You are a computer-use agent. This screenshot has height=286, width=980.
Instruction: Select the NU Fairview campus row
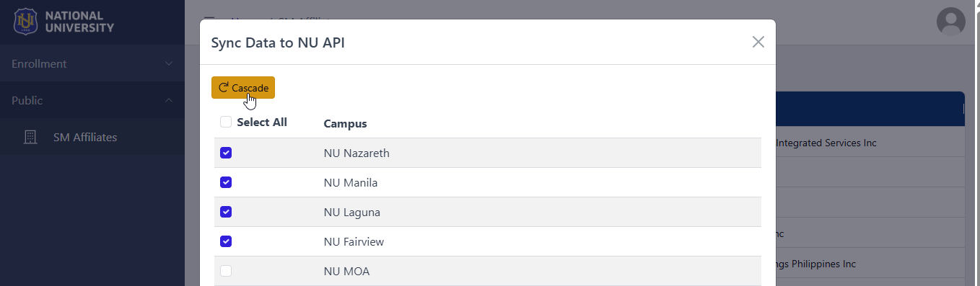coord(488,241)
